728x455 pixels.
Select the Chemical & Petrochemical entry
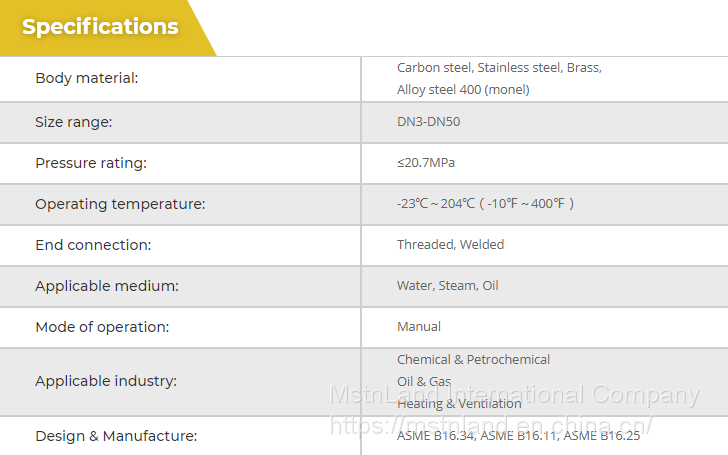473,360
